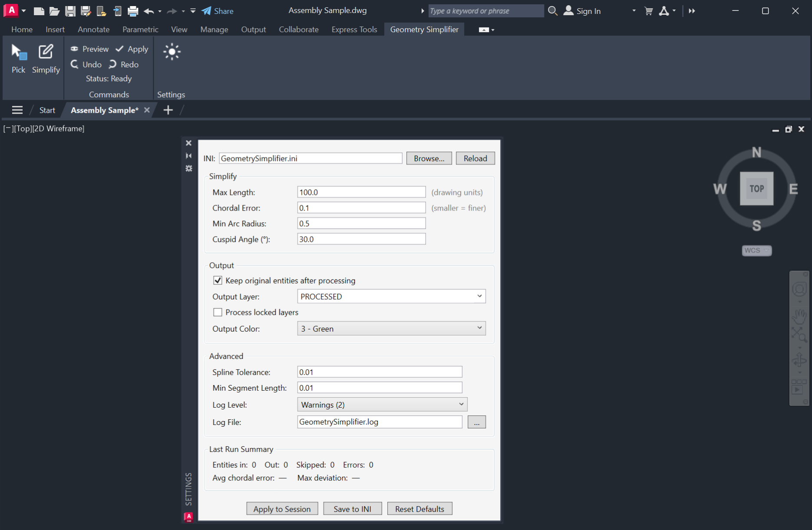Click the quick access Redo arrow
The image size is (812, 530).
[172, 11]
